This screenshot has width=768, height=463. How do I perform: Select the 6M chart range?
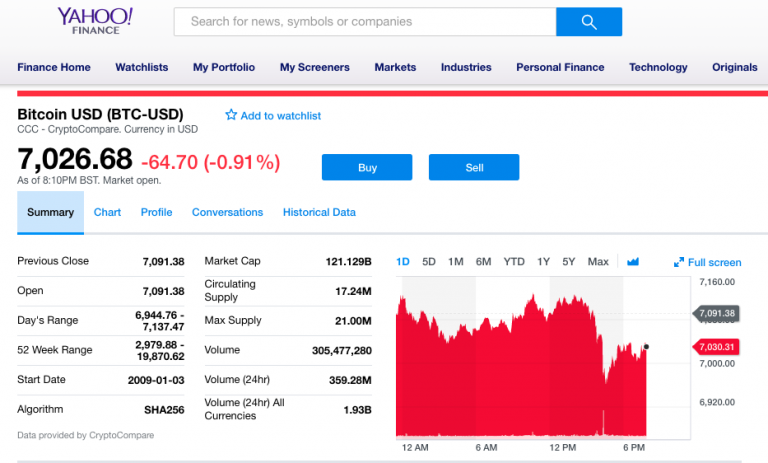pos(483,262)
